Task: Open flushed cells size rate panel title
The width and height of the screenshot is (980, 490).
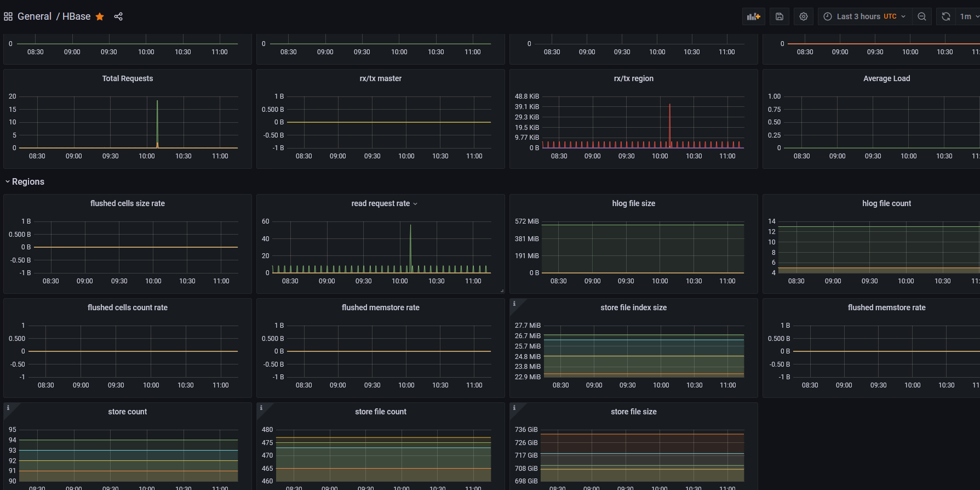Action: pyautogui.click(x=128, y=203)
